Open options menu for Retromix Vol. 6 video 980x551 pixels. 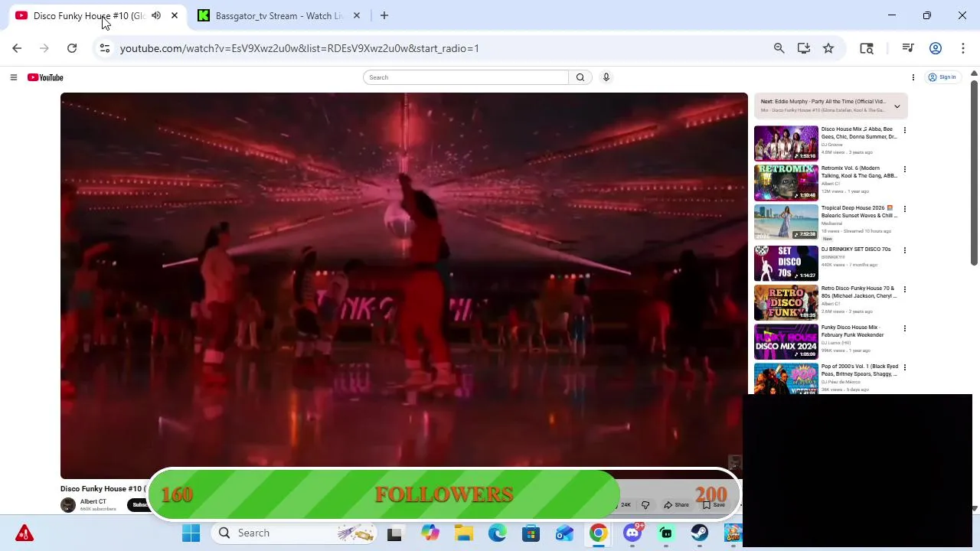904,169
